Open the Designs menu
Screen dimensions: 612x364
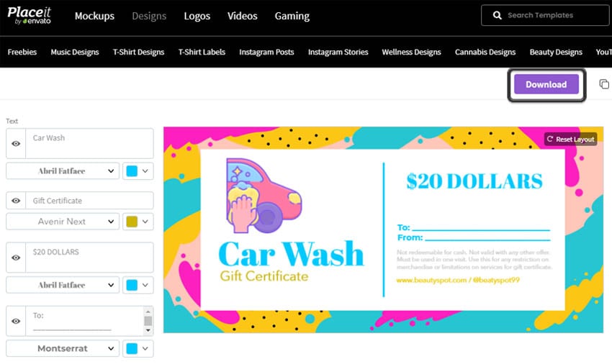click(x=149, y=16)
